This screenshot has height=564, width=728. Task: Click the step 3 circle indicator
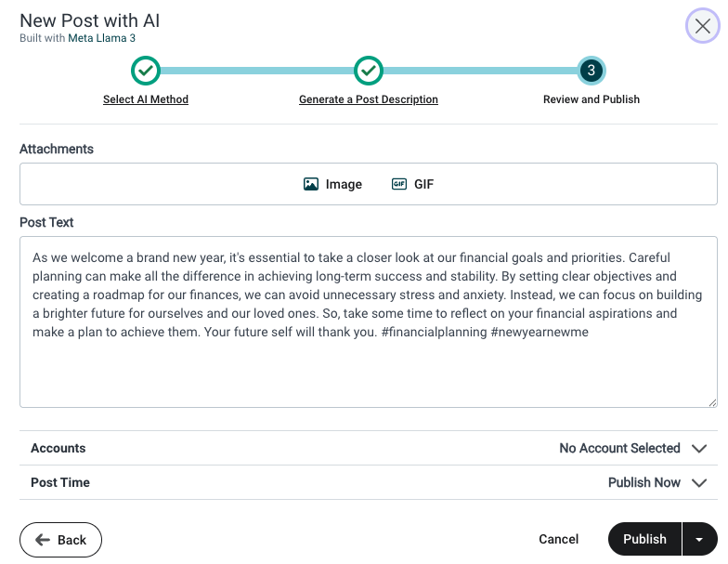click(x=591, y=71)
